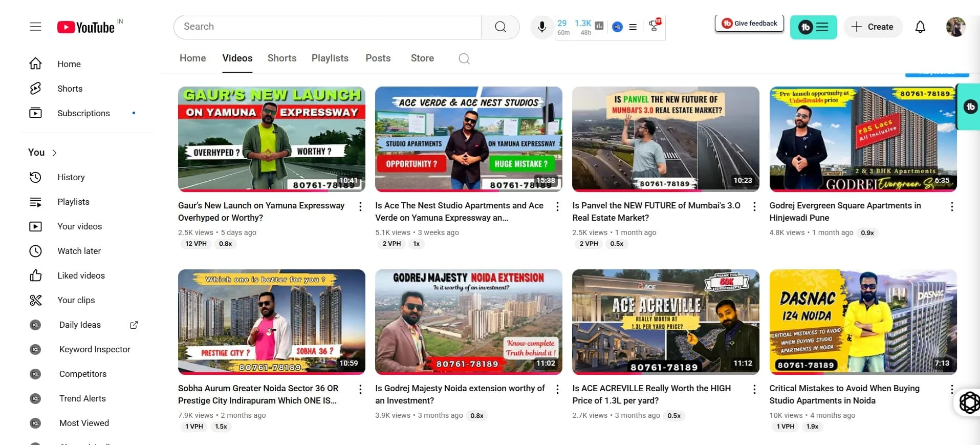Open the notifications bell
Image resolution: width=980 pixels, height=445 pixels.
920,27
